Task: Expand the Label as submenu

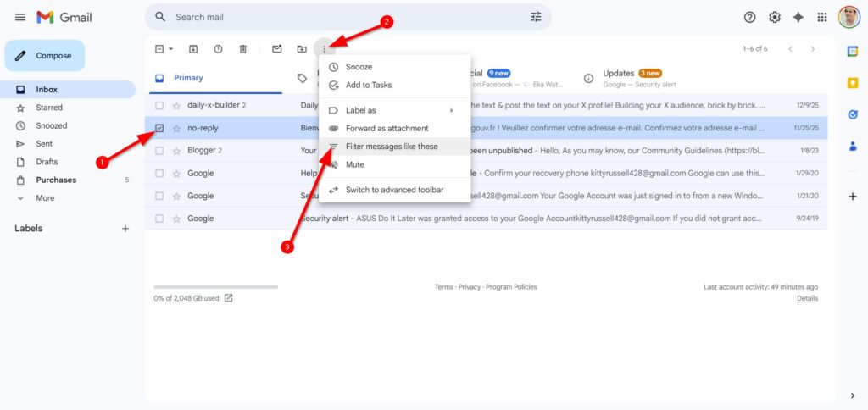Action: 395,110
